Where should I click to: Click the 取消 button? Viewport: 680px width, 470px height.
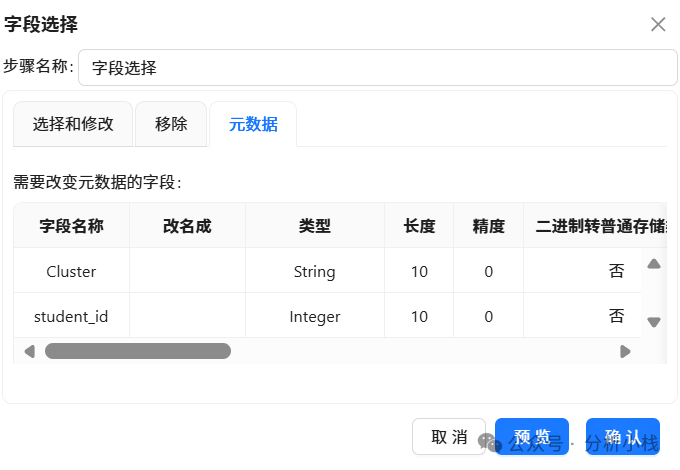click(449, 437)
